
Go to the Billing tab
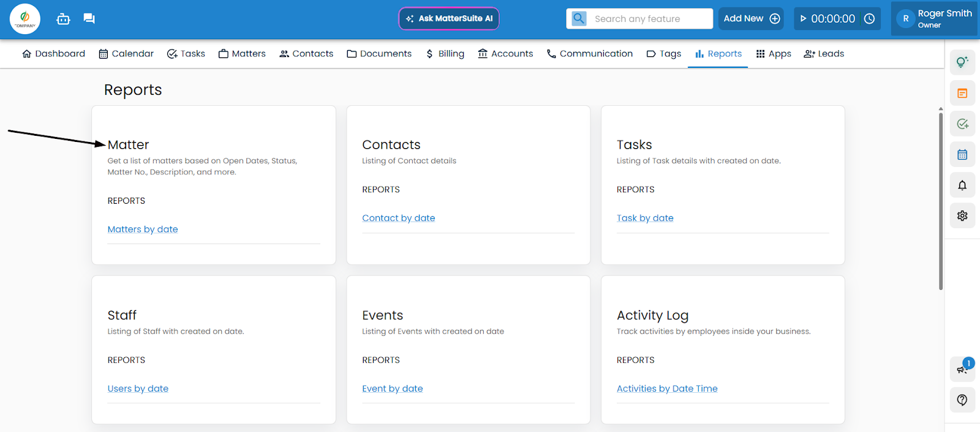[x=445, y=54]
